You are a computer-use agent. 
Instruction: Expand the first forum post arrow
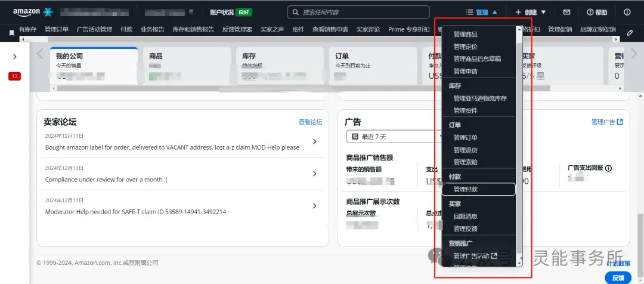[315, 141]
